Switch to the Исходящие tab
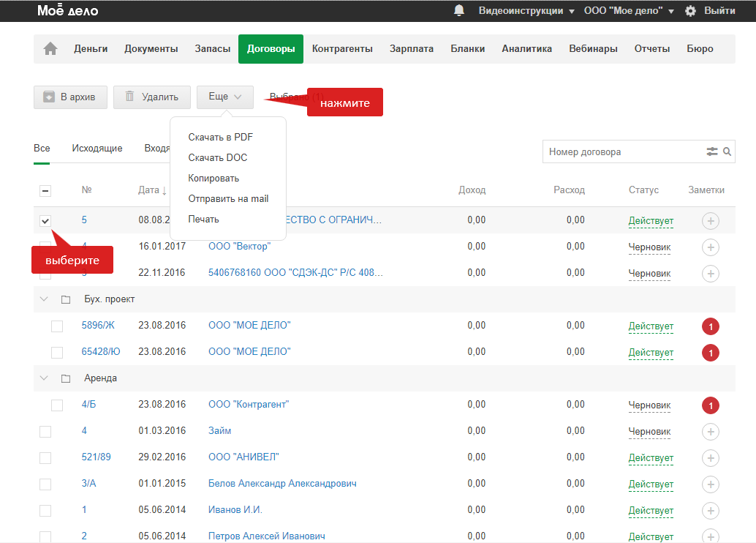Viewport: 756px width, 543px height. 97,149
